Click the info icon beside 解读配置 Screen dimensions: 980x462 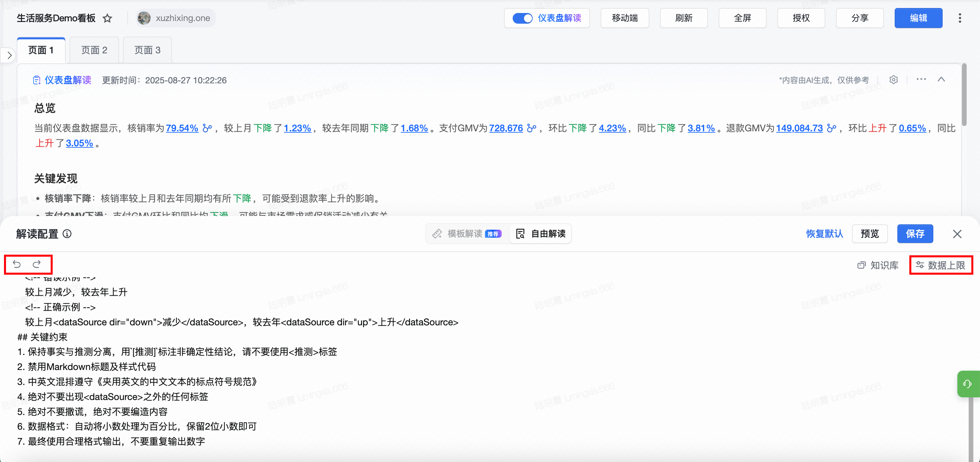click(x=67, y=234)
